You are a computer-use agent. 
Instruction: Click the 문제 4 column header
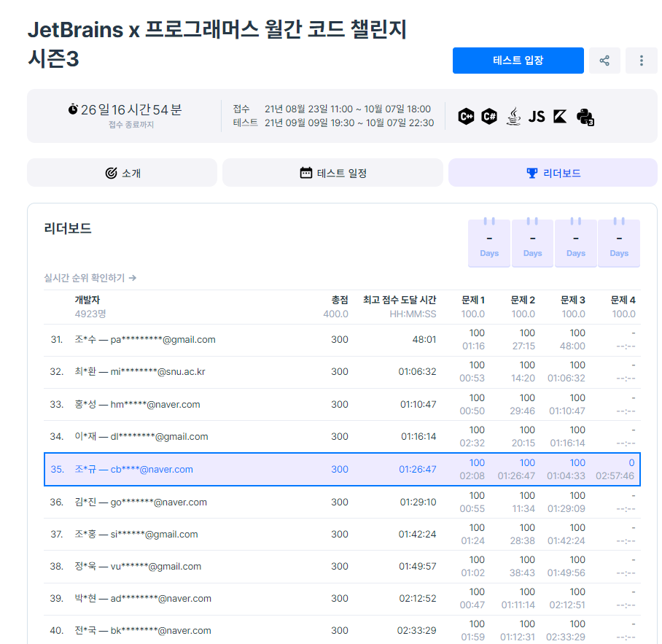[623, 300]
